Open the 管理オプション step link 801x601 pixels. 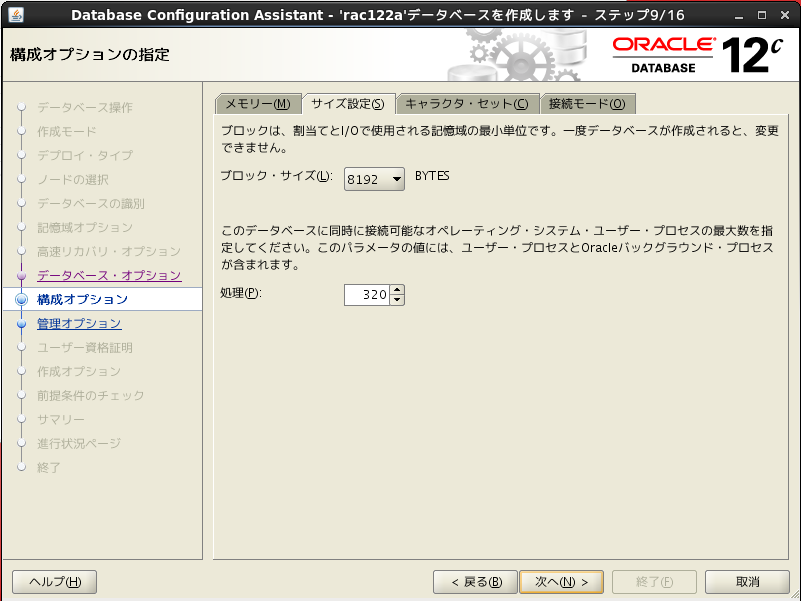pos(79,323)
